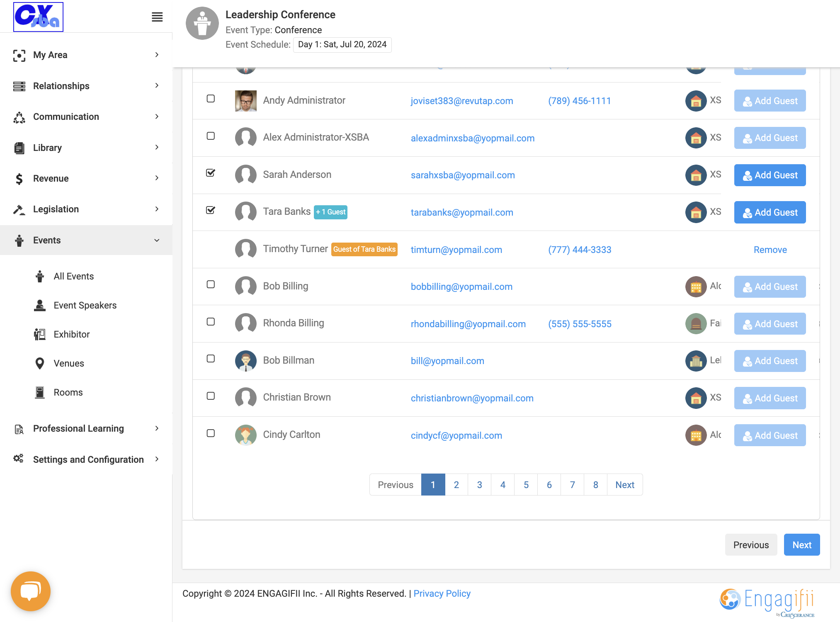Screen dimensions: 840x622
Task: Check the Andy Administrator checkbox
Action: coord(211,99)
